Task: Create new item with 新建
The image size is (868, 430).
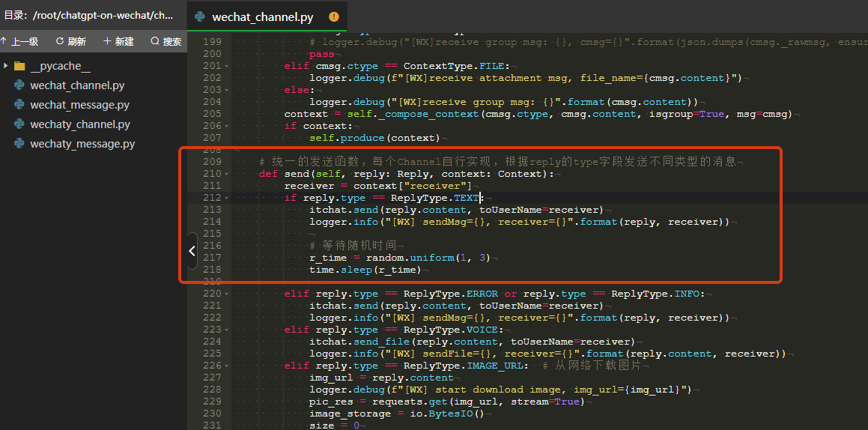Action: tap(118, 41)
